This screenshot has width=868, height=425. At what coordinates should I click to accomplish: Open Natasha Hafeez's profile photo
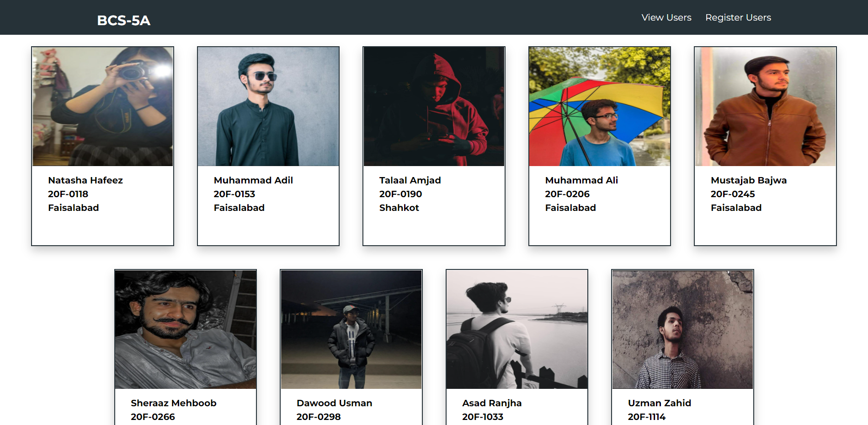pos(102,107)
